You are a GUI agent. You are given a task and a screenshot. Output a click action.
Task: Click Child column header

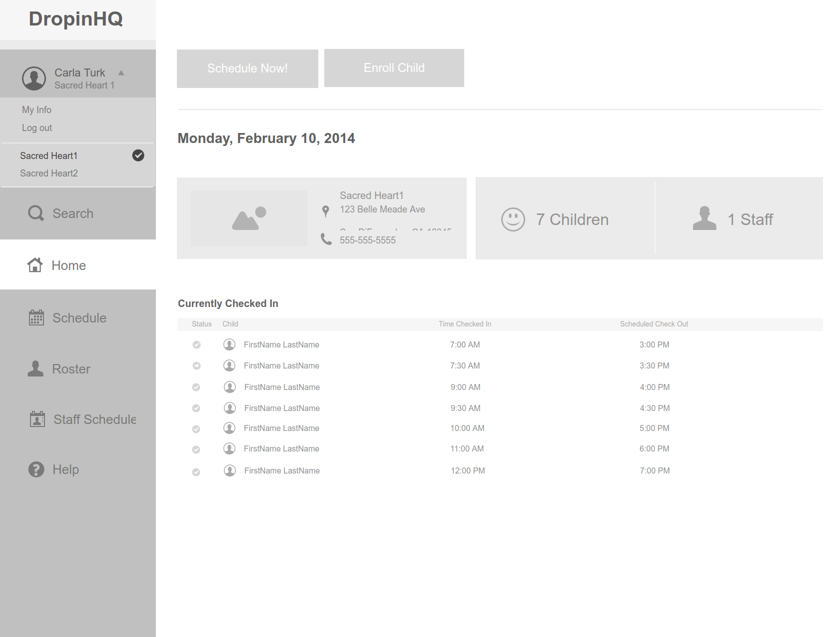[x=230, y=324]
